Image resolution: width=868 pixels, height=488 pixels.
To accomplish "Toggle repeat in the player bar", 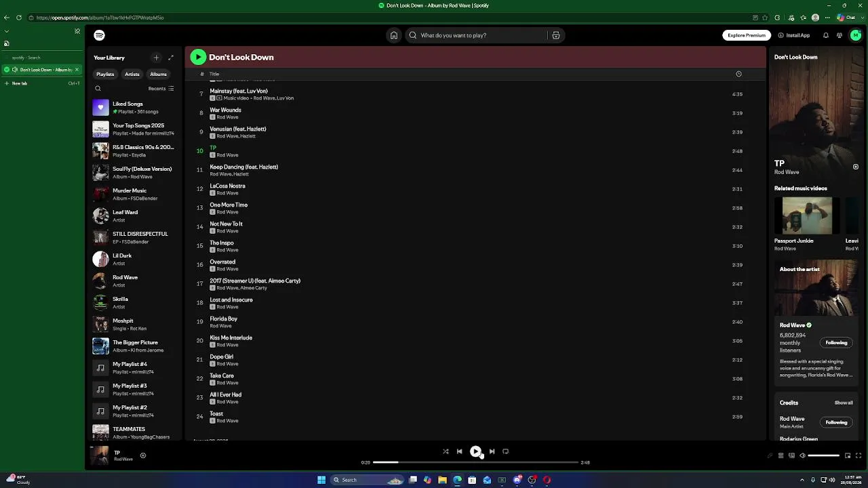I will pyautogui.click(x=505, y=451).
